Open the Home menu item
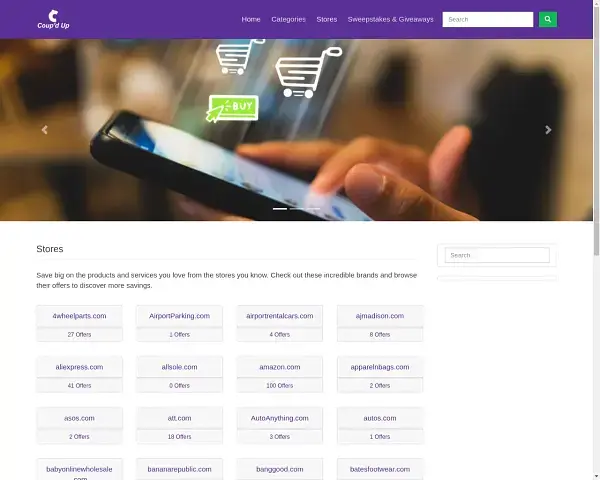The width and height of the screenshot is (600, 480). click(251, 20)
